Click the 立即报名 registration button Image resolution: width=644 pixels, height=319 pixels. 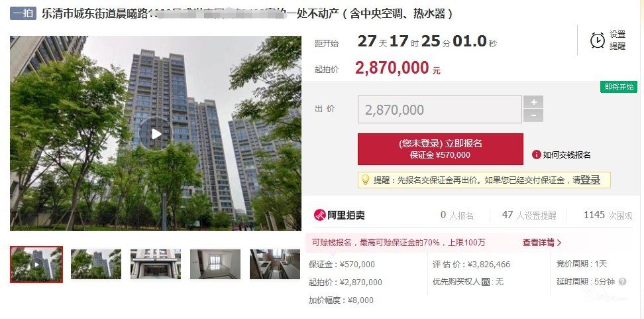[441, 149]
